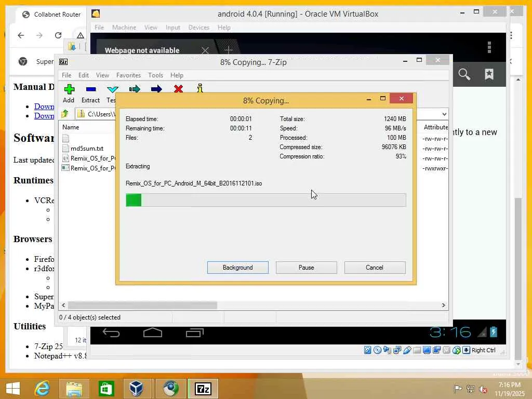Tap the bookmarks icon in Android browser
This screenshot has height=399, width=532.
coord(489,74)
